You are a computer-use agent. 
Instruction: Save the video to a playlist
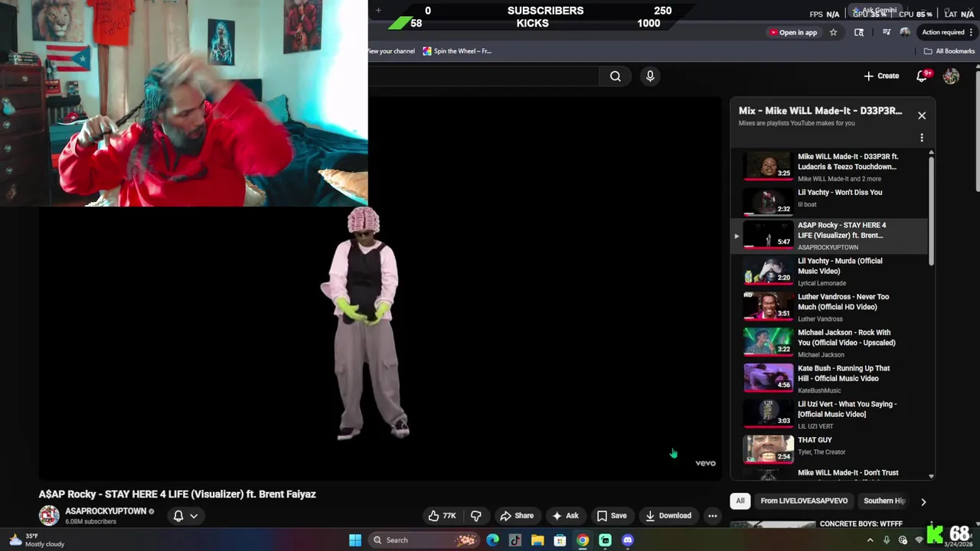[612, 516]
